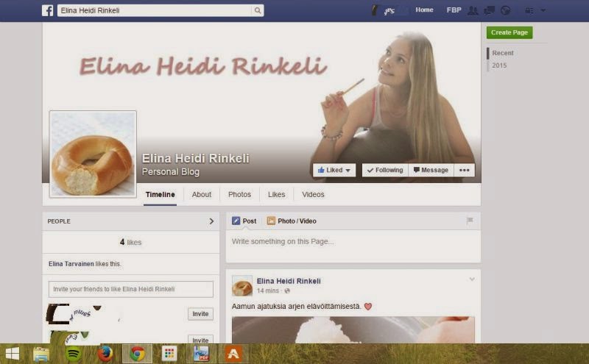Select 2015 in the timeline navigator
Screen dimensions: 589x364
point(499,65)
